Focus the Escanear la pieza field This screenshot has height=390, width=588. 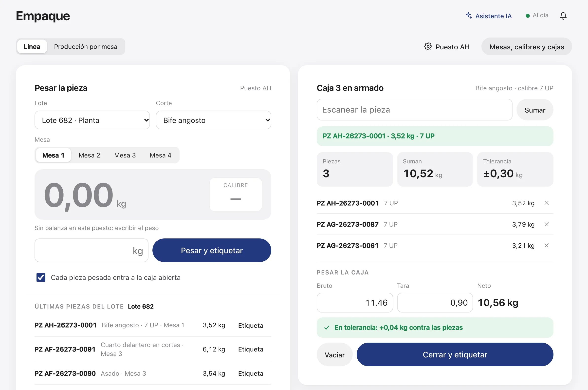414,110
